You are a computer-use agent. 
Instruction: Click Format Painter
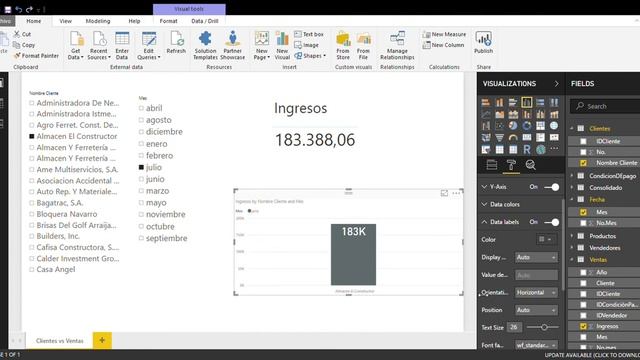click(36, 56)
